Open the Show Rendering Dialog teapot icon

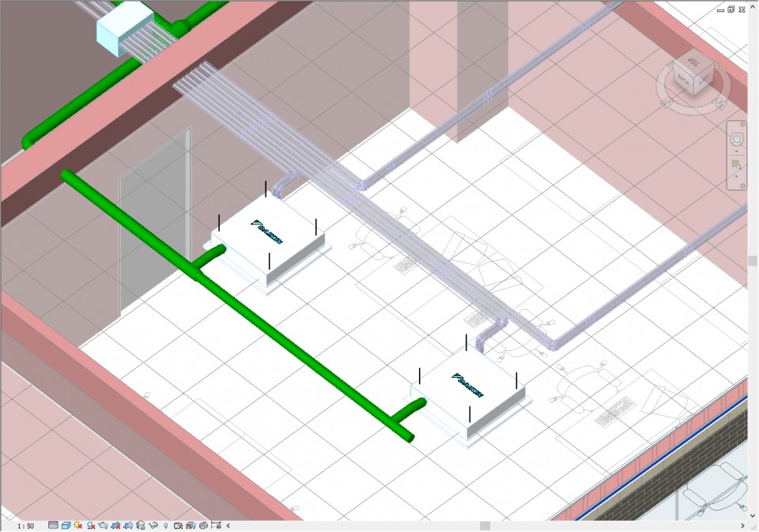coord(104,525)
